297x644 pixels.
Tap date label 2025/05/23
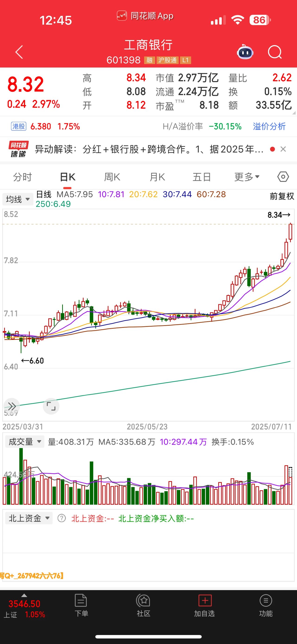[147, 426]
